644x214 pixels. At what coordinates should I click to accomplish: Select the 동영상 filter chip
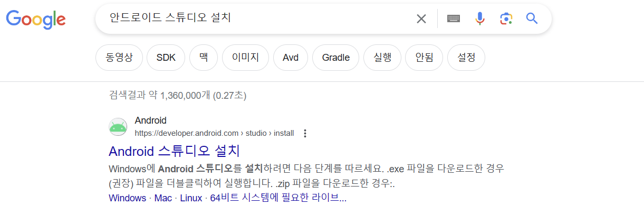tap(119, 58)
